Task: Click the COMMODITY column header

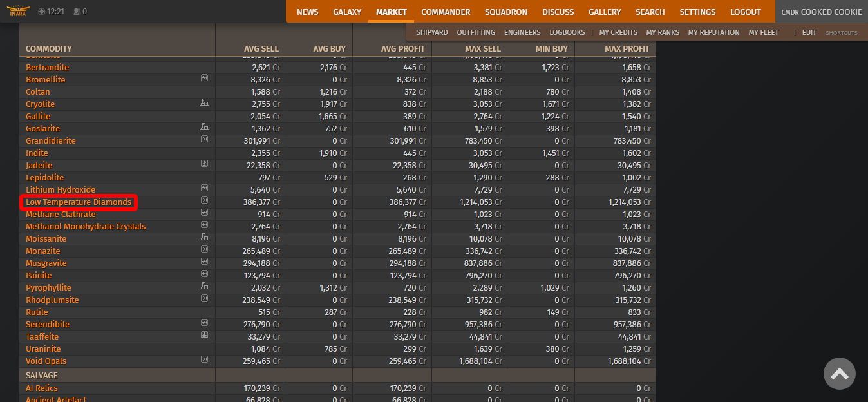Action: [x=49, y=49]
